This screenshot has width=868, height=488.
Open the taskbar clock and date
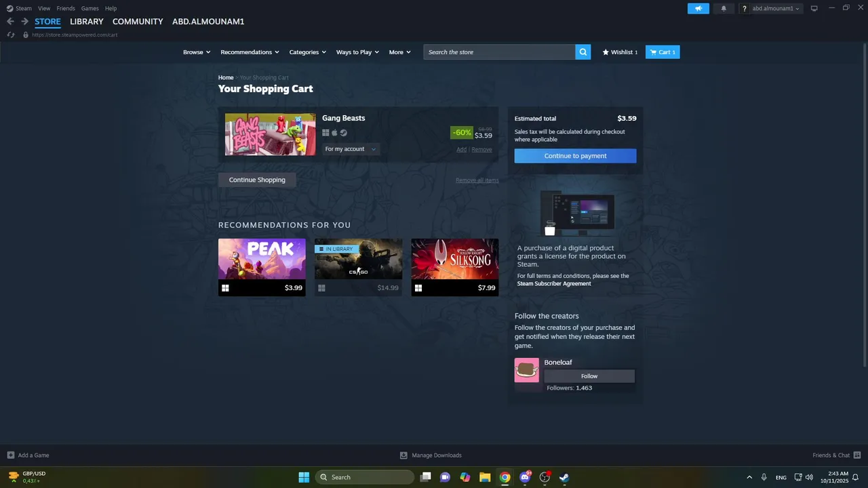click(834, 477)
